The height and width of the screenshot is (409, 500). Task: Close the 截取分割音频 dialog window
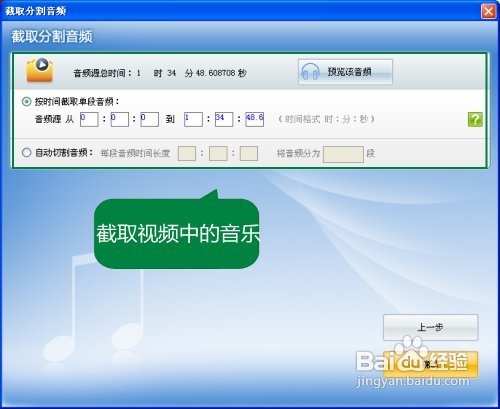tap(489, 11)
